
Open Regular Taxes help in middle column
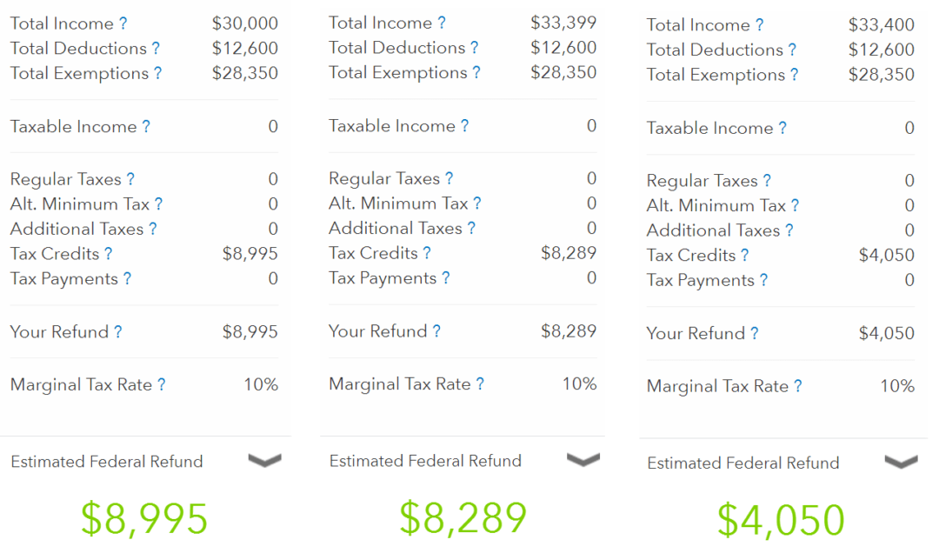(449, 177)
